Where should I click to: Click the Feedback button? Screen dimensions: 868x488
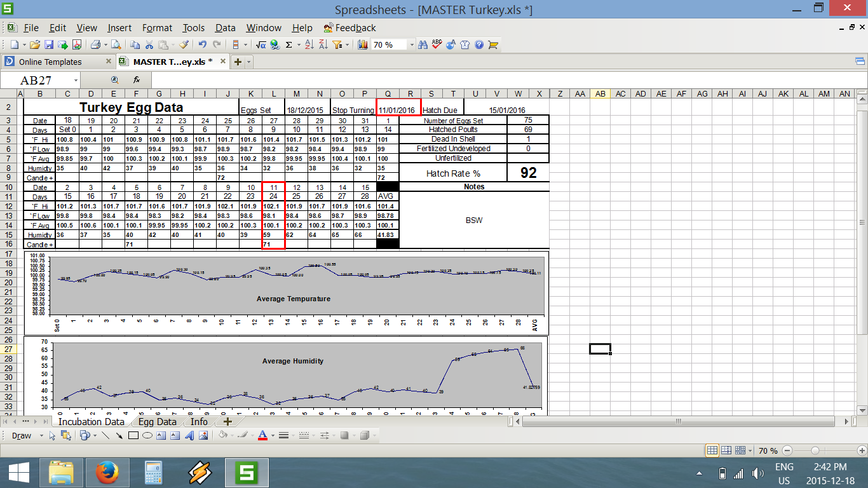tap(349, 28)
